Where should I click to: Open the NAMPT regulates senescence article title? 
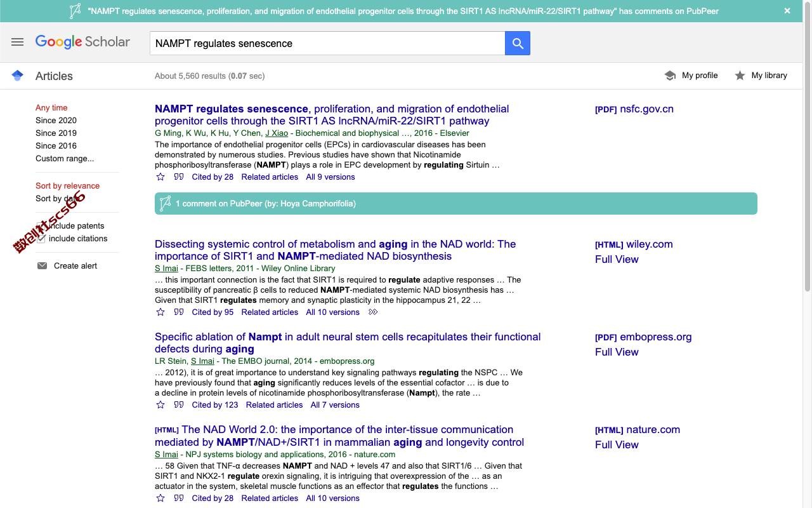pyautogui.click(x=332, y=115)
